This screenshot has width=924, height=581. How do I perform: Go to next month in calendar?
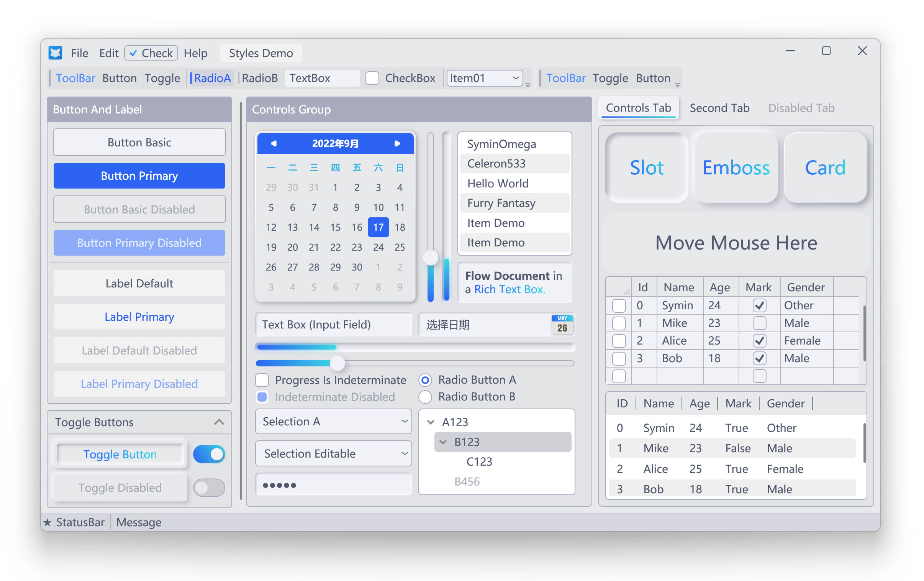pos(398,143)
